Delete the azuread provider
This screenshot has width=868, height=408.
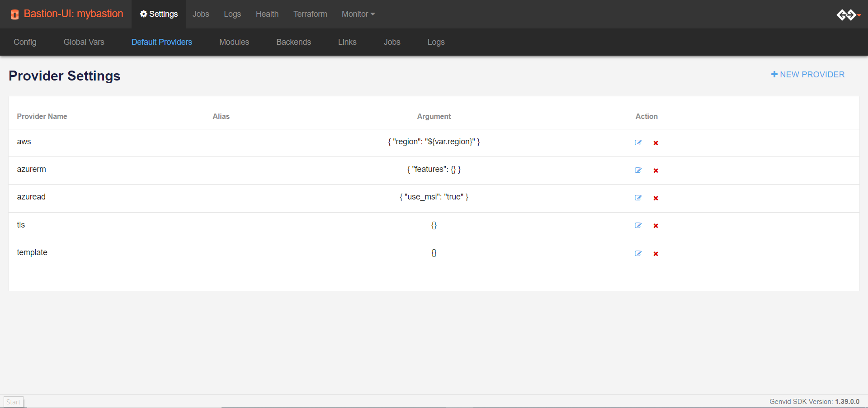tap(656, 198)
